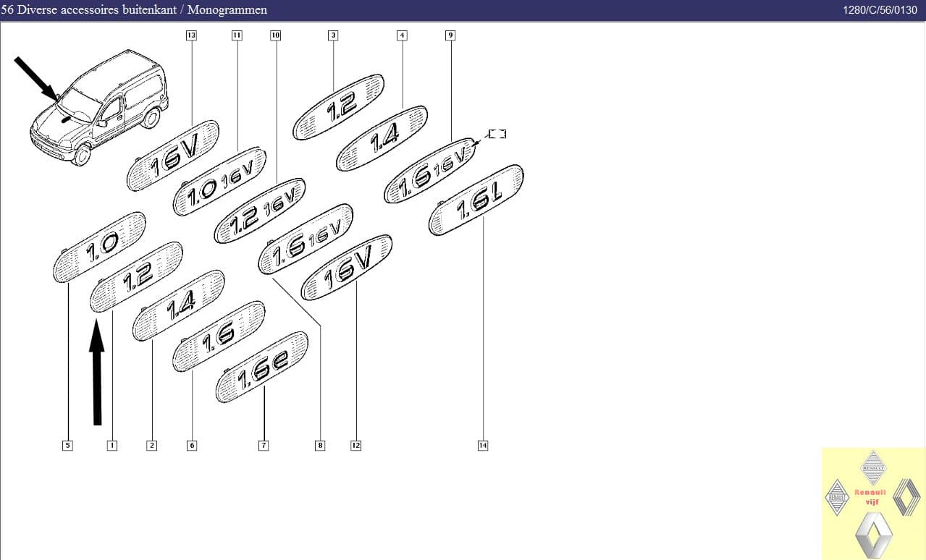
Task: Select part callout number 3
Action: pos(333,35)
